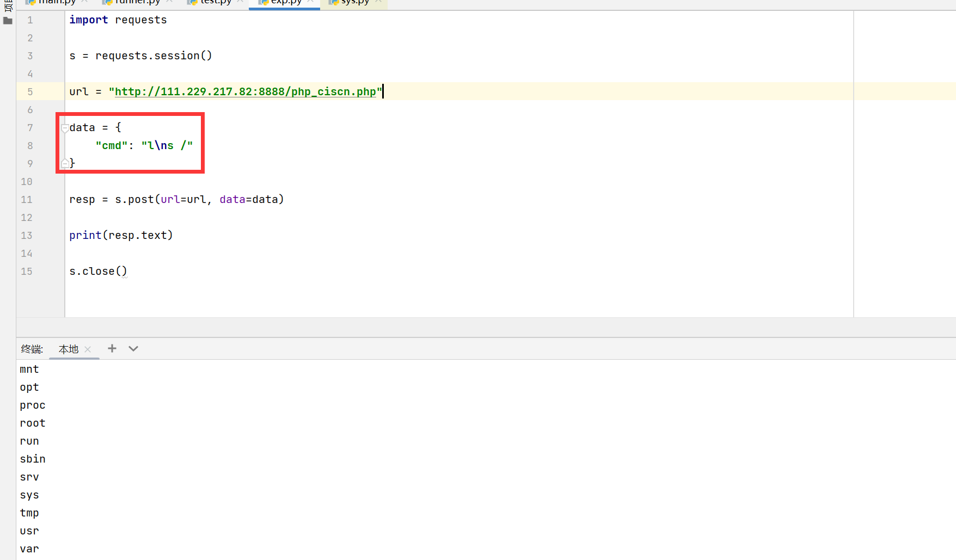
Task: Click the '终端:' terminal panel label
Action: click(32, 349)
